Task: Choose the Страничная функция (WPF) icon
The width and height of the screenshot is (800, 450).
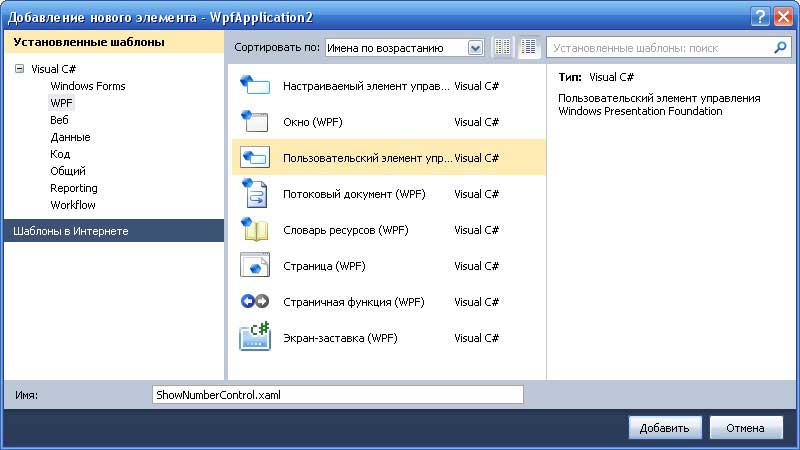Action: [x=255, y=302]
